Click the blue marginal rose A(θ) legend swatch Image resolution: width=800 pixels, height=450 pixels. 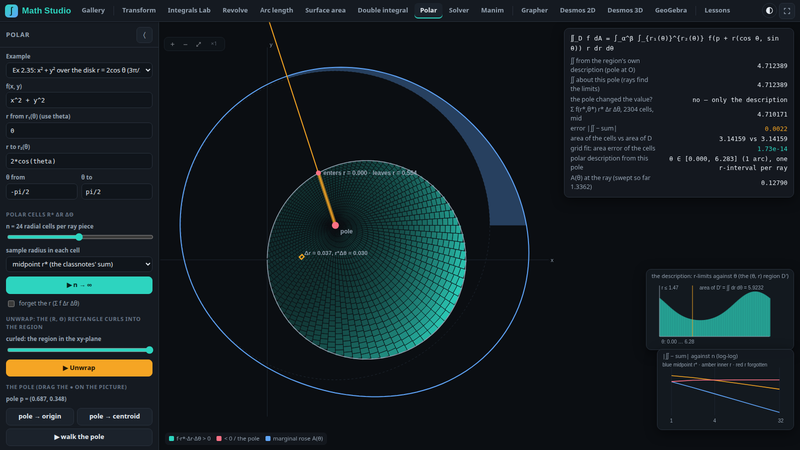click(x=268, y=439)
